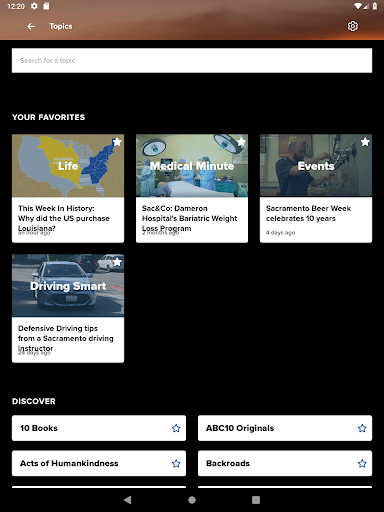The image size is (384, 512).
Task: Tap Android recent apps square button
Action: tap(256, 500)
